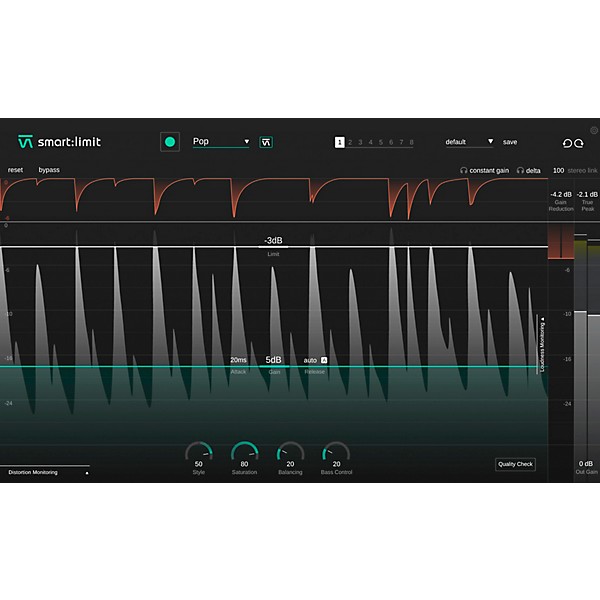Screen dimensions: 600x600
Task: Select state slot 1
Action: [x=339, y=142]
